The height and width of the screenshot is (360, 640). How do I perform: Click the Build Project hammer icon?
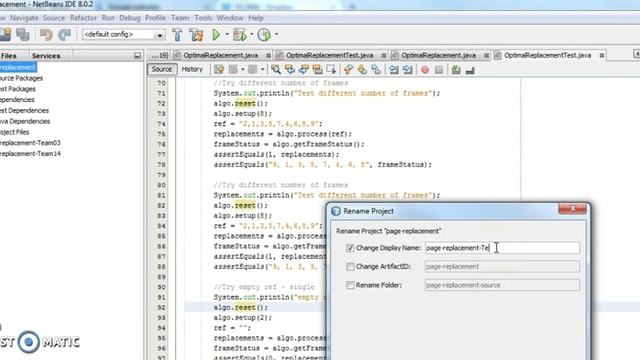[x=177, y=35]
